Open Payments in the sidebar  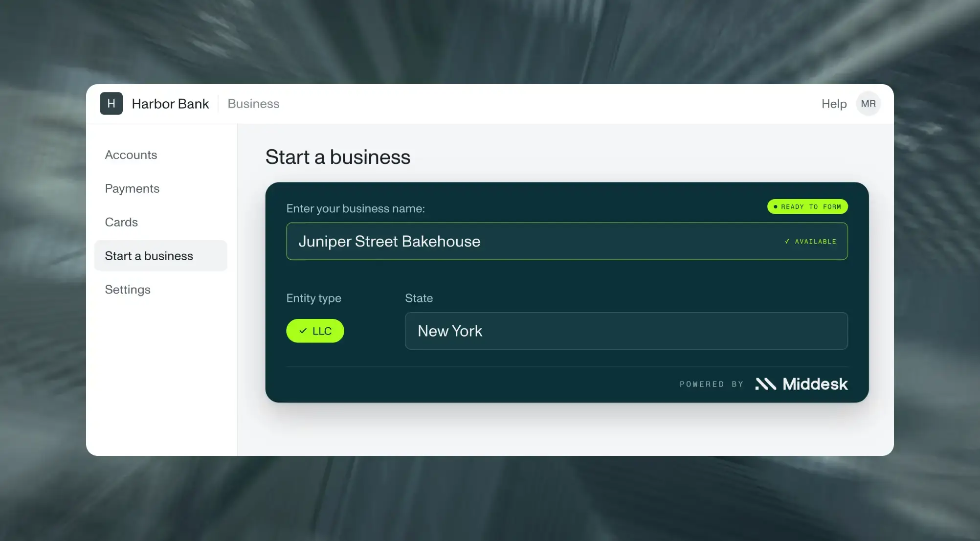coord(132,189)
